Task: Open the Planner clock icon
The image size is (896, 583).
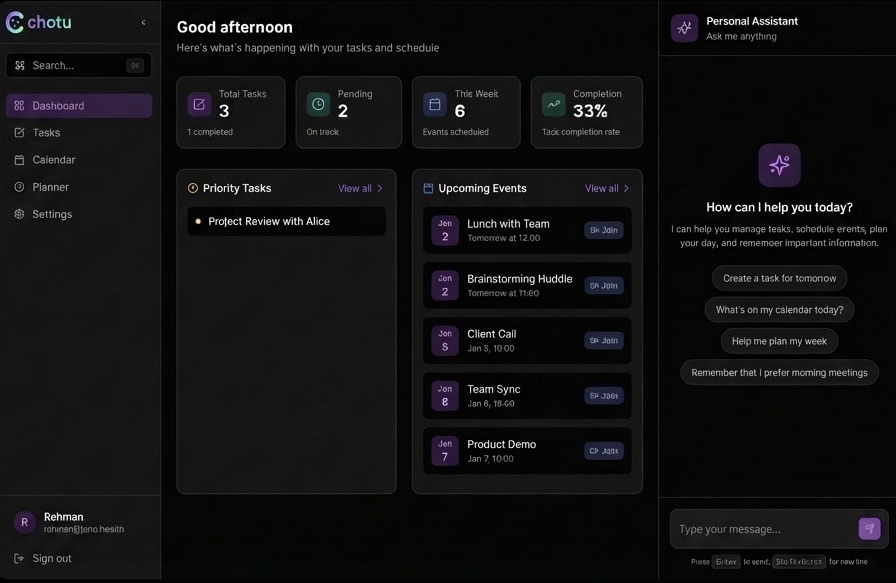Action: (x=19, y=186)
